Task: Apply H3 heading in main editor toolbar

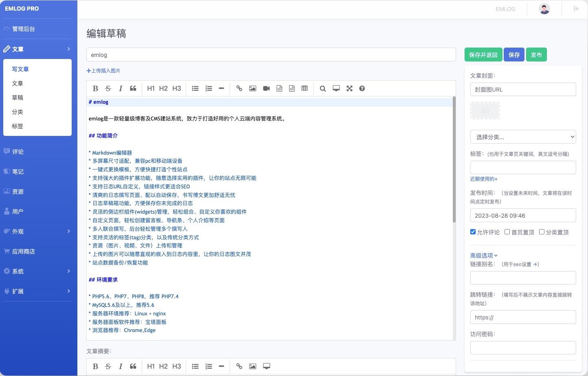Action: (x=176, y=88)
